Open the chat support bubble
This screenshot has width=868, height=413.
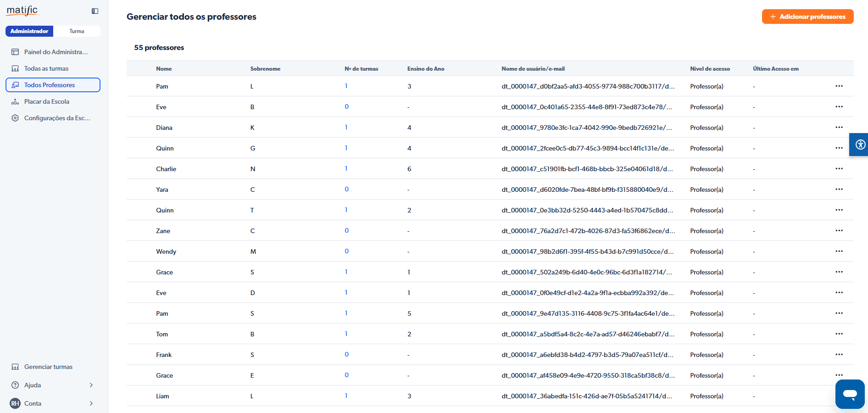pyautogui.click(x=850, y=394)
